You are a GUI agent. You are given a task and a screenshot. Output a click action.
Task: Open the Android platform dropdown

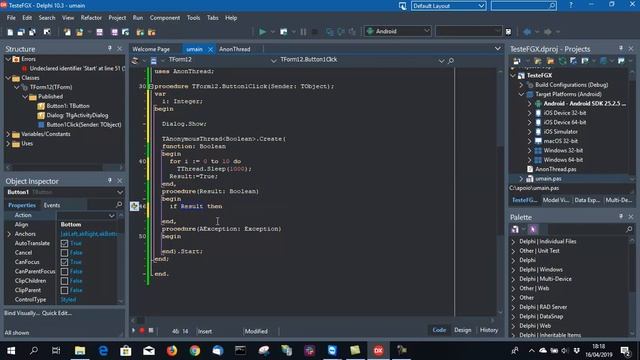426,31
